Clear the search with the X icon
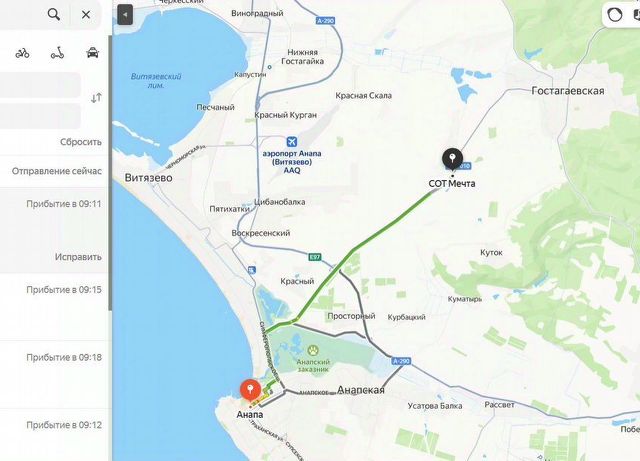The height and width of the screenshot is (461, 640). coord(86,15)
